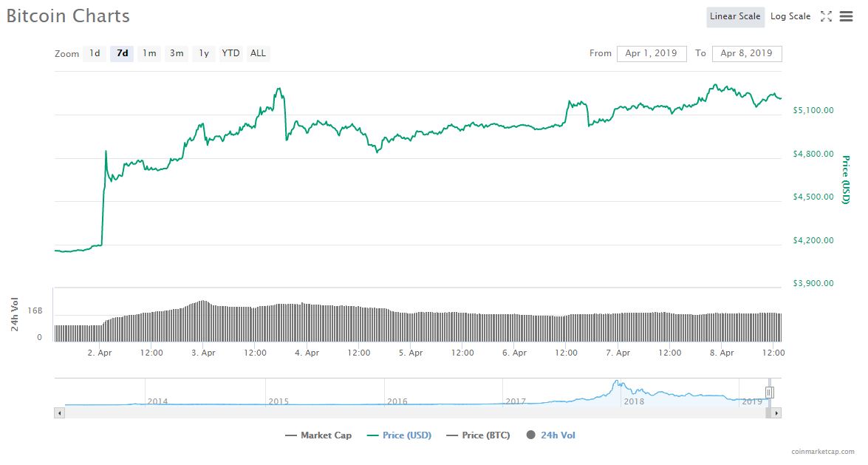The image size is (868, 465).
Task: Select the 3m zoom range
Action: 176,53
